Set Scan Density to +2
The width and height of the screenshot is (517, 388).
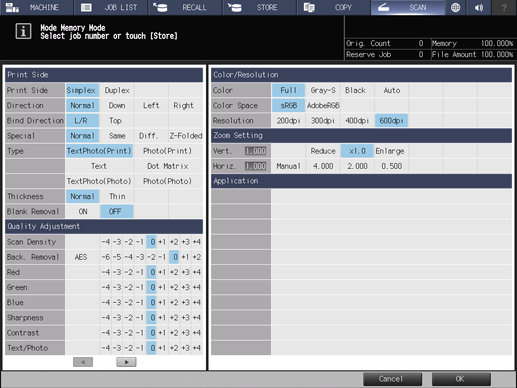tap(174, 242)
